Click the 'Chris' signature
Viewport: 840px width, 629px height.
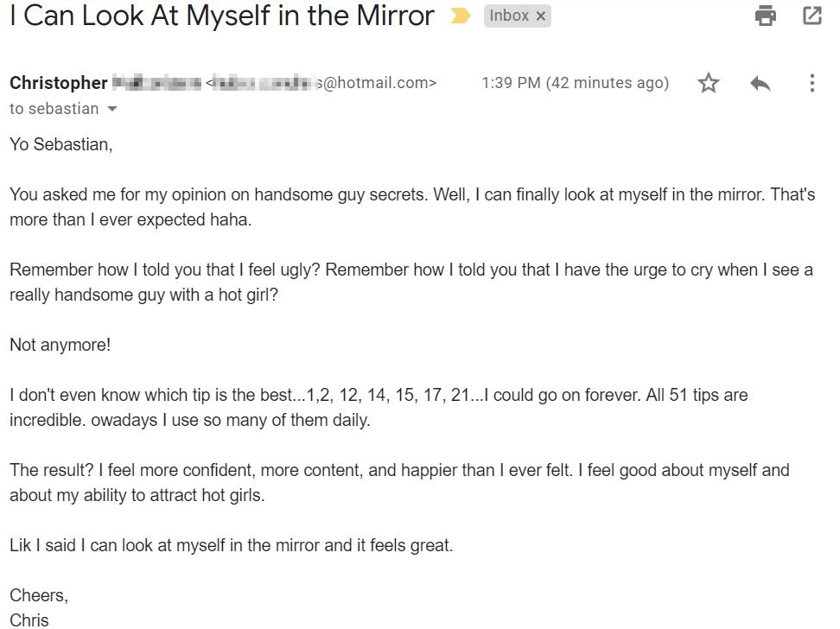pos(29,619)
